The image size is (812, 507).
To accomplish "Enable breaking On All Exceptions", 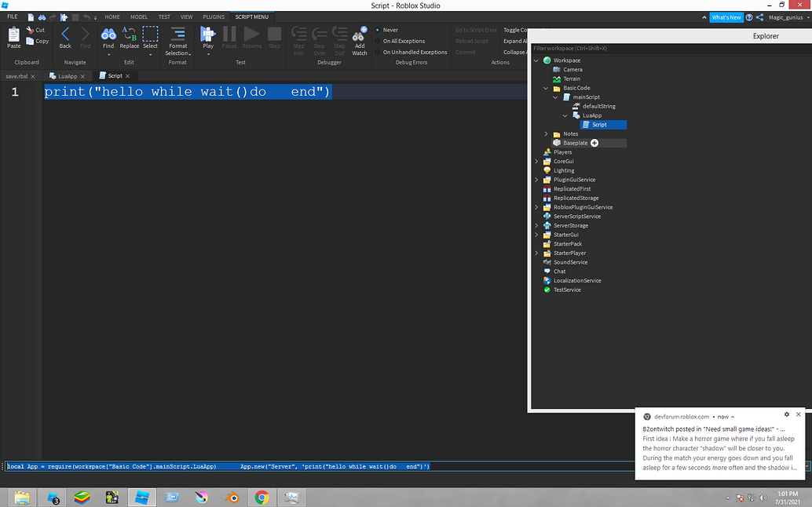I will click(403, 41).
